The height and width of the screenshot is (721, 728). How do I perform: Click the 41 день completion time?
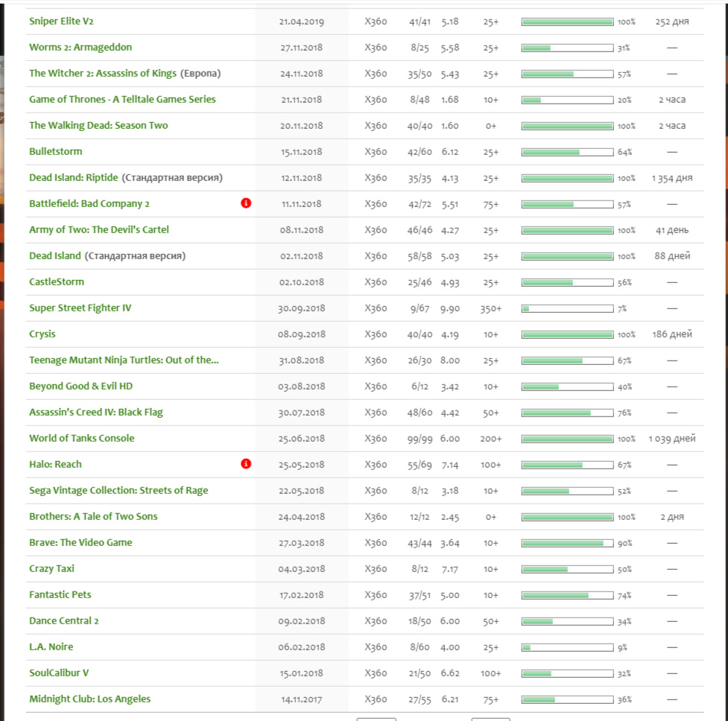672,230
